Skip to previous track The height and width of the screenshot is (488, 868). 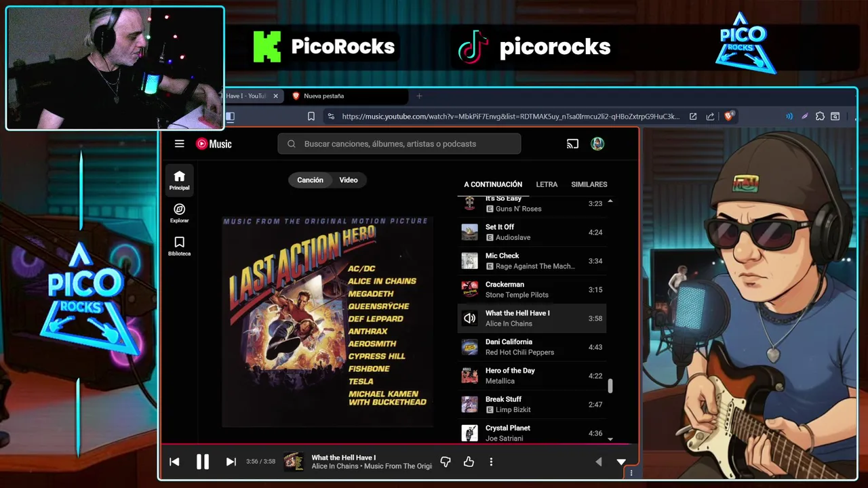pyautogui.click(x=174, y=462)
